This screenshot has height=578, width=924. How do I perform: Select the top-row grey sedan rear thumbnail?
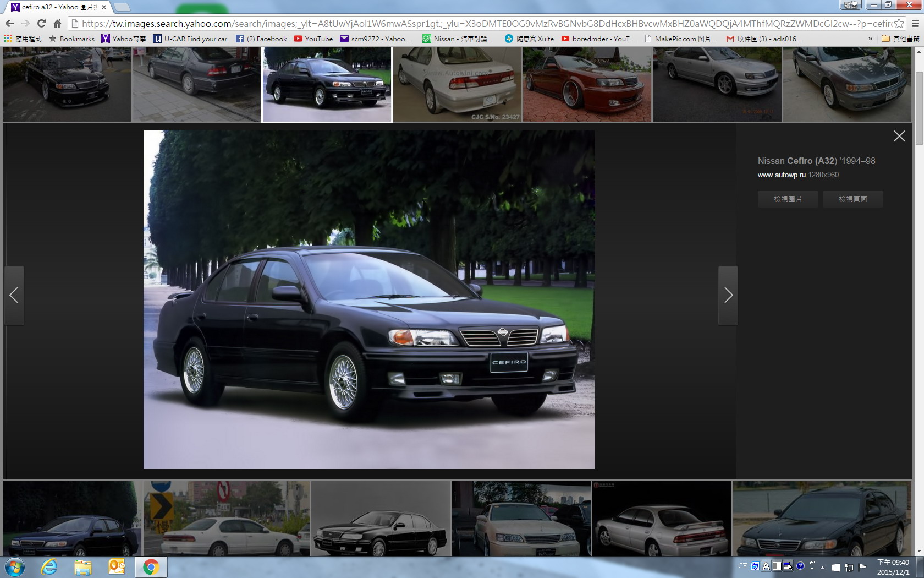click(196, 84)
